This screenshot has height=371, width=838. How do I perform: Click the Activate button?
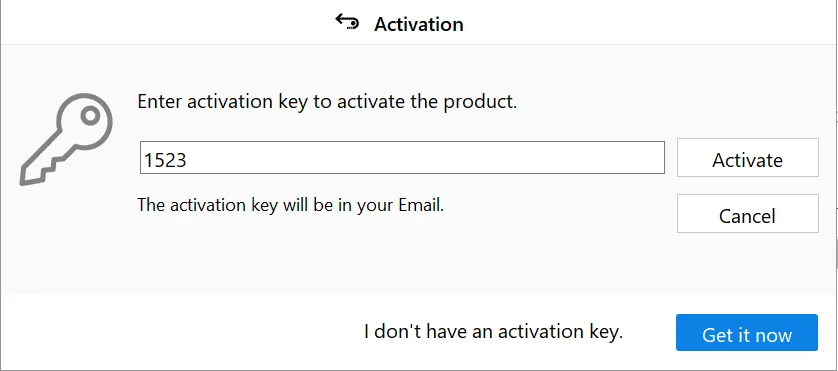(x=747, y=158)
